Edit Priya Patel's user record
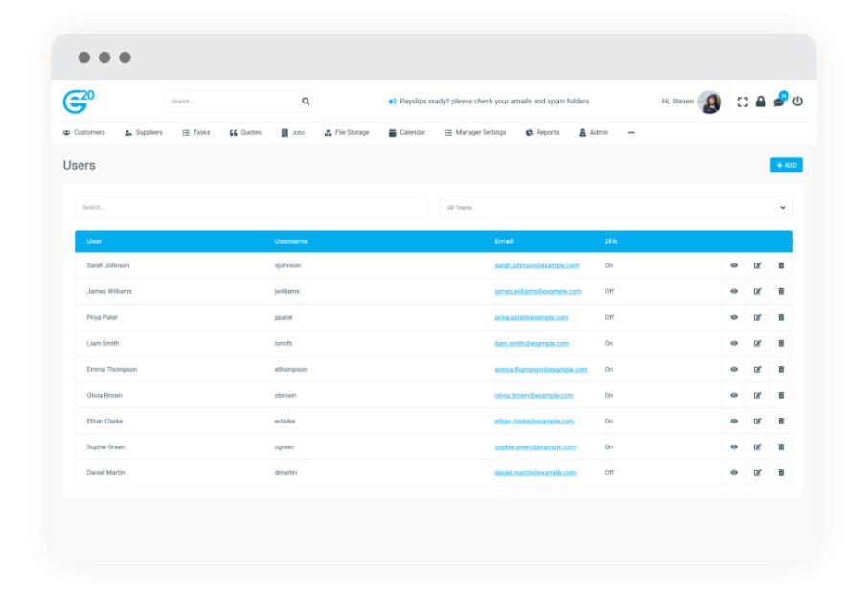 (757, 317)
